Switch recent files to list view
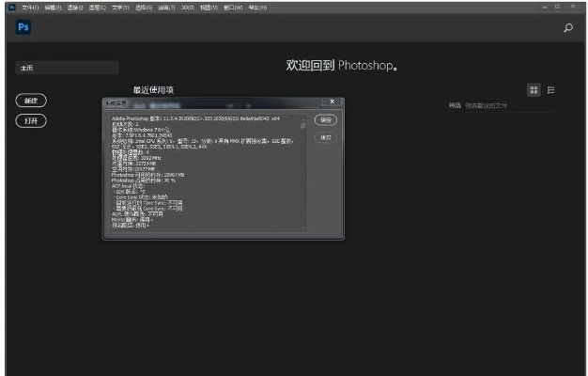This screenshot has width=588, height=376. [x=551, y=90]
